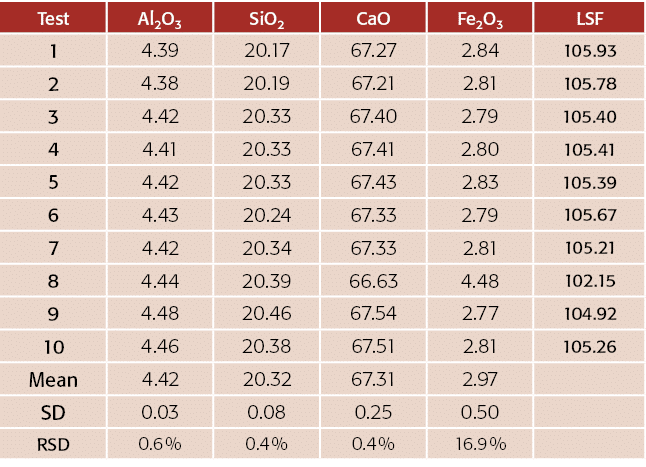Select test number 10 row label
This screenshot has height=467, width=646.
[54, 347]
